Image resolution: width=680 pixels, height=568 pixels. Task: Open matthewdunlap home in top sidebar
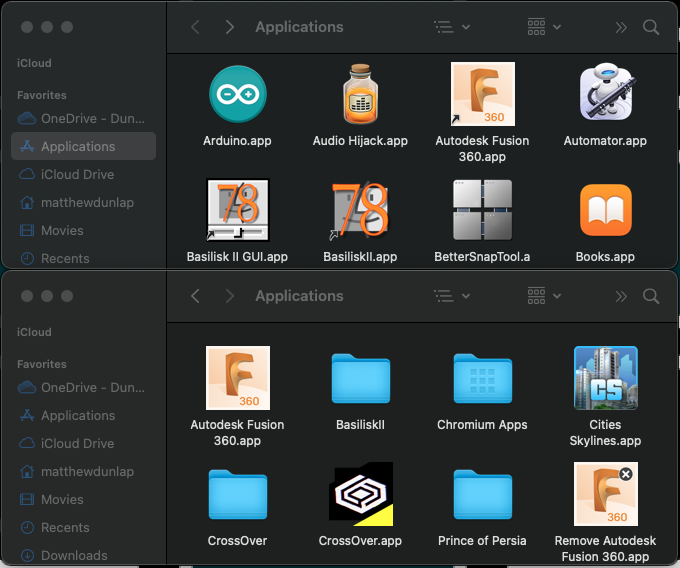83,202
